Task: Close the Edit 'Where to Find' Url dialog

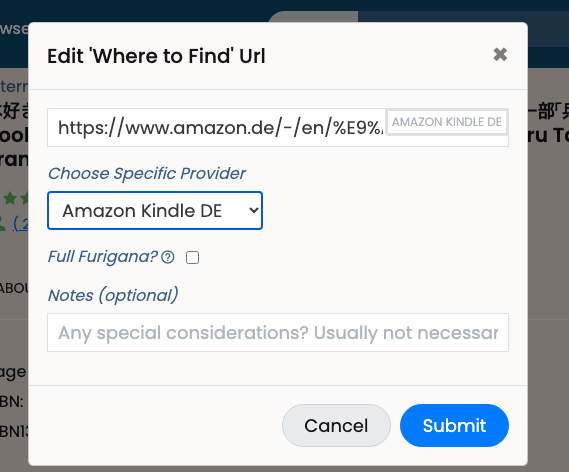Action: click(x=500, y=55)
